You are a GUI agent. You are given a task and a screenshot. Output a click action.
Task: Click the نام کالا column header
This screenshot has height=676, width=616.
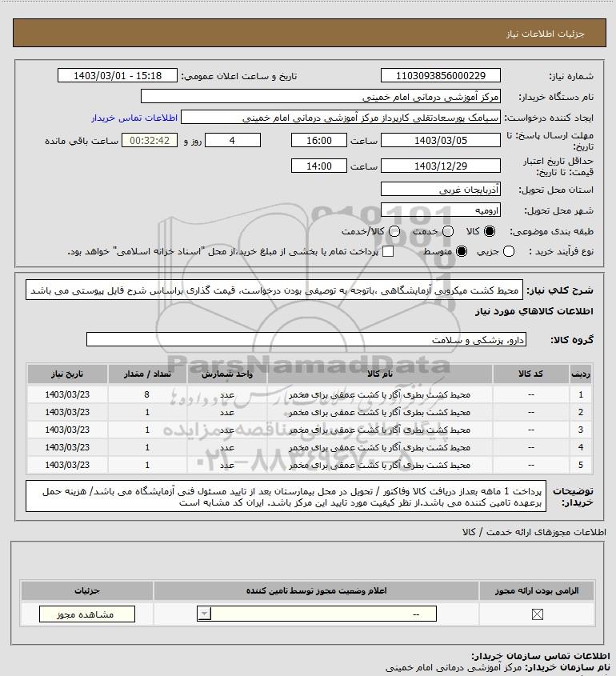[x=380, y=374]
